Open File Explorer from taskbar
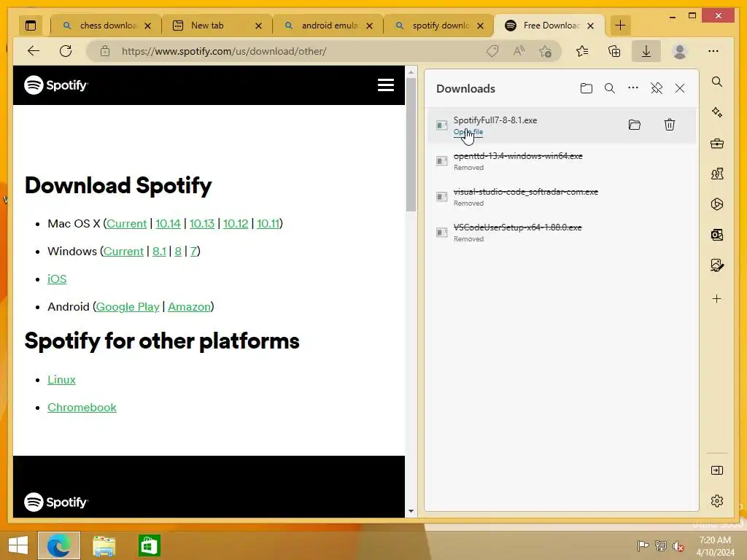 (104, 545)
